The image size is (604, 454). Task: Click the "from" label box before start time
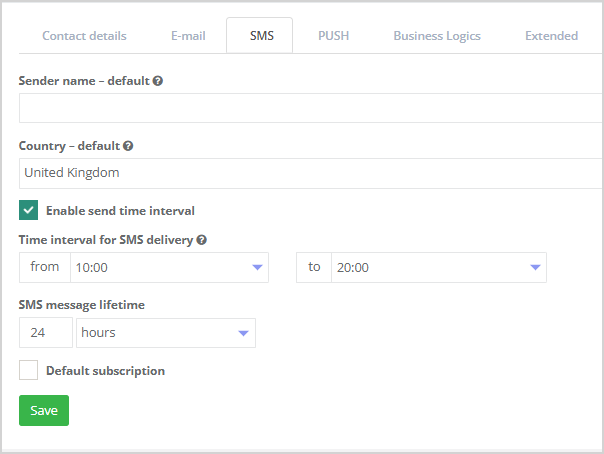(45, 268)
